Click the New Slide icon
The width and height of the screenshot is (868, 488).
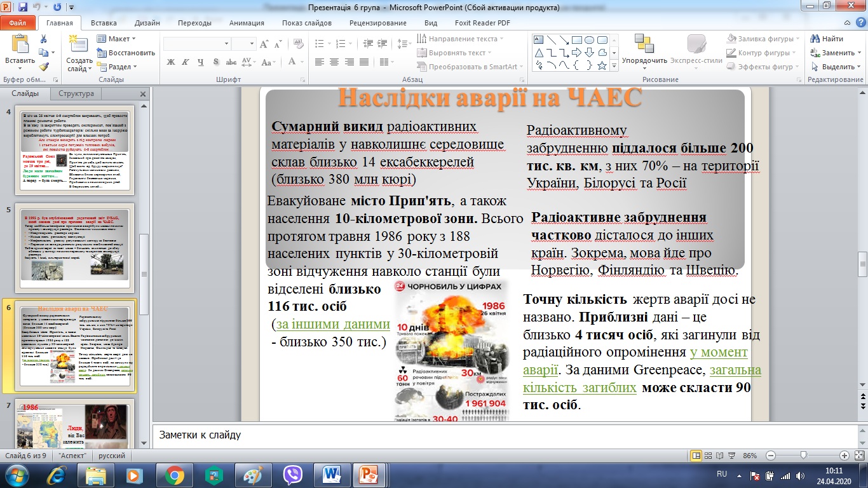pos(79,44)
